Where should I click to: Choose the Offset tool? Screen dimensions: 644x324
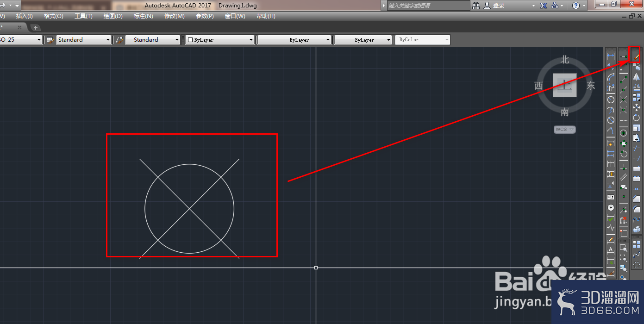(x=637, y=87)
